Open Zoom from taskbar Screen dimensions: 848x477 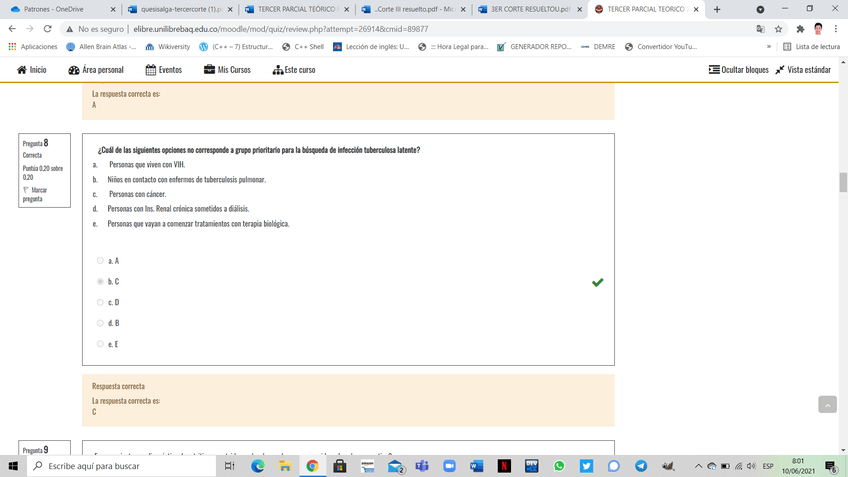pos(449,466)
